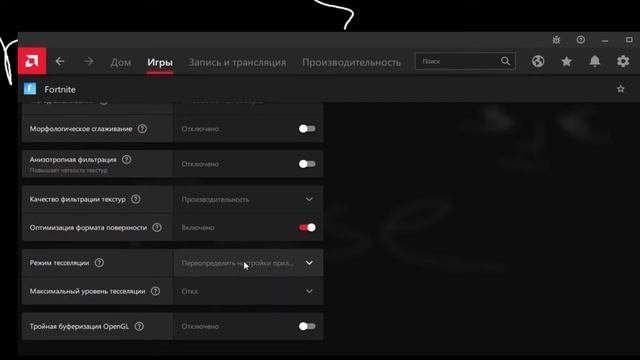This screenshot has height=360, width=640.
Task: Click the Поиск search field
Action: 465,61
